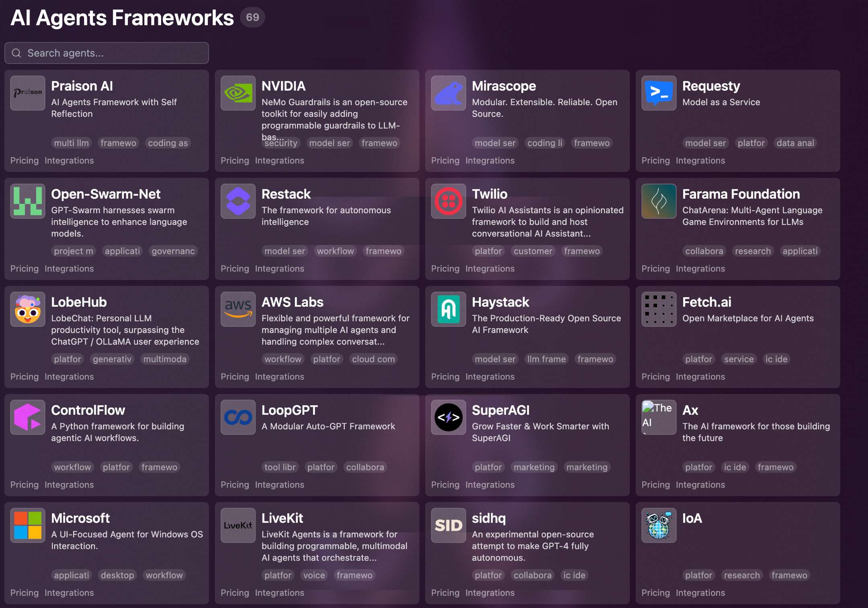Image resolution: width=868 pixels, height=608 pixels.
Task: Click the Mirascope blue frog logo
Action: (x=448, y=93)
